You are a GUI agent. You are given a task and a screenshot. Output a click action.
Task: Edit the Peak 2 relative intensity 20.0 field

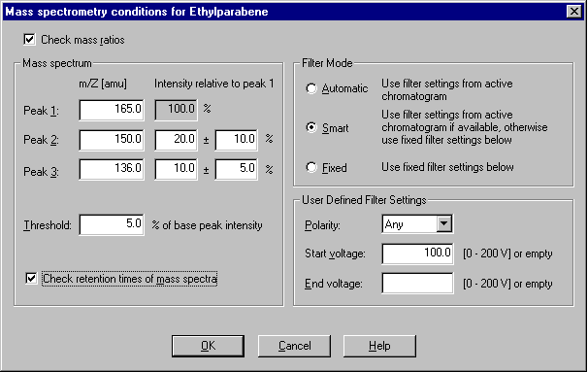[x=176, y=140]
